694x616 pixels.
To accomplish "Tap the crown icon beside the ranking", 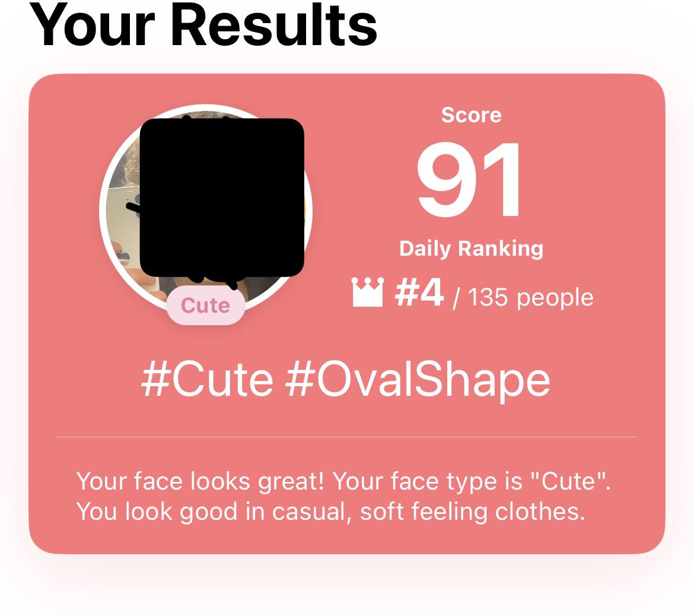I will click(367, 292).
